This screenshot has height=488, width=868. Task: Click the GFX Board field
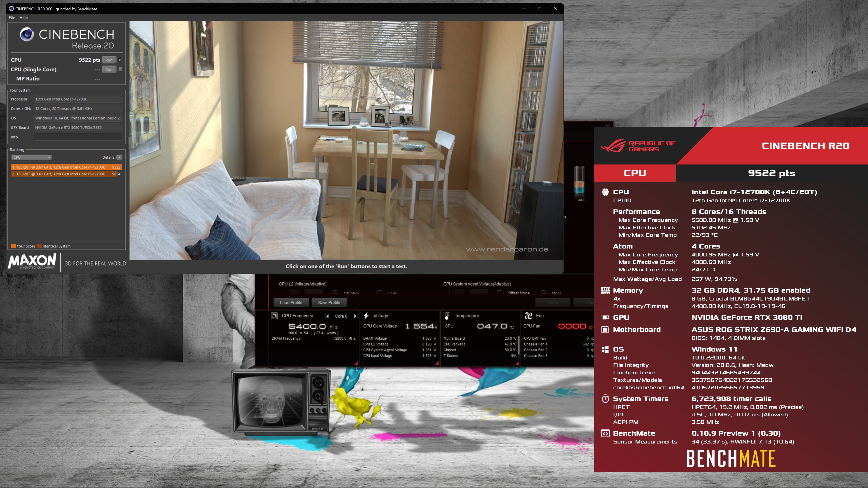point(78,127)
